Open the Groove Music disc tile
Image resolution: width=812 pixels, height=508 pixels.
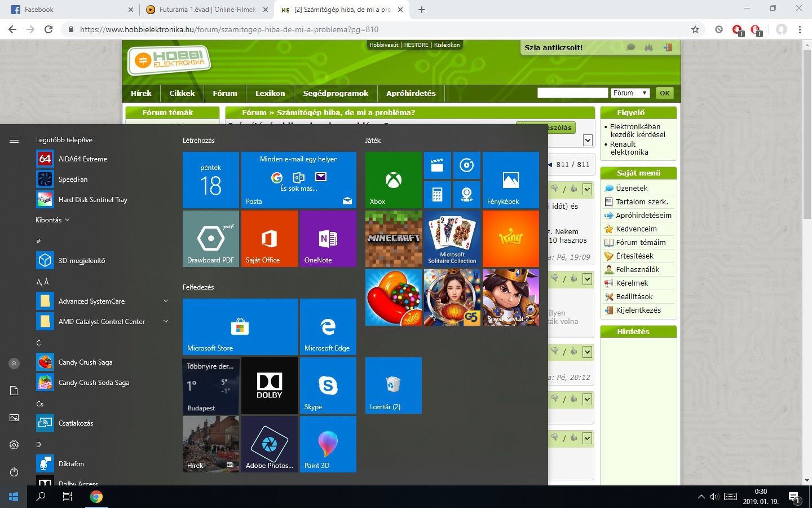tap(467, 165)
